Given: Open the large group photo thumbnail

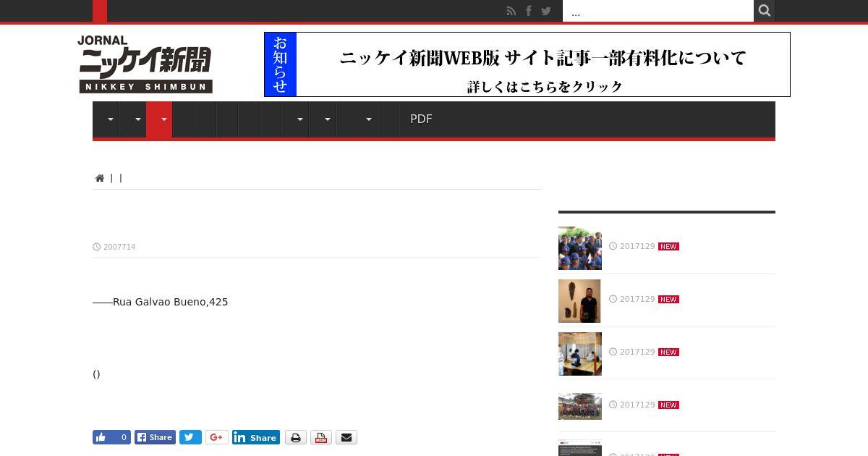Looking at the screenshot, I should coord(579,406).
